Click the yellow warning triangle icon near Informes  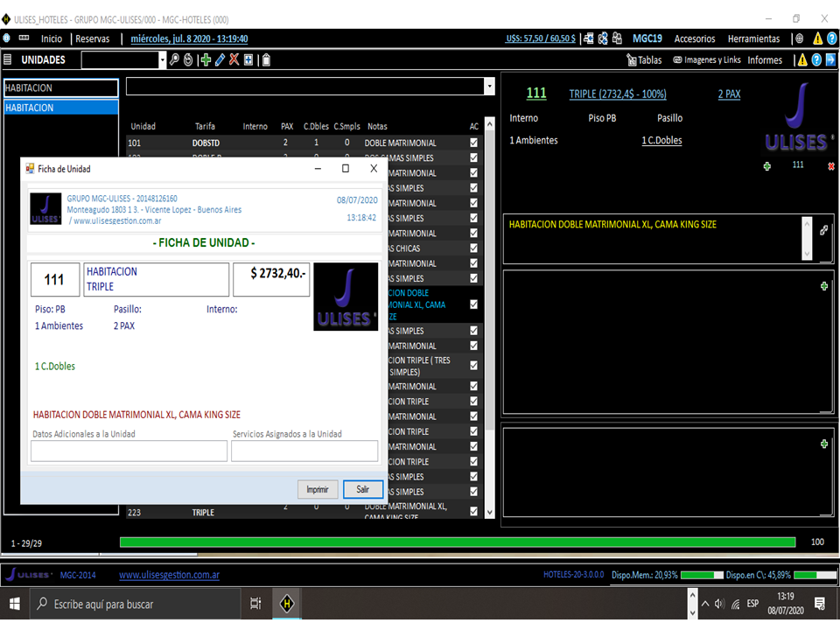tap(802, 59)
